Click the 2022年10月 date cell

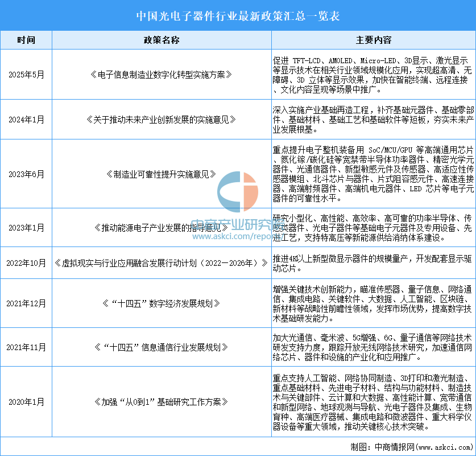(x=26, y=263)
